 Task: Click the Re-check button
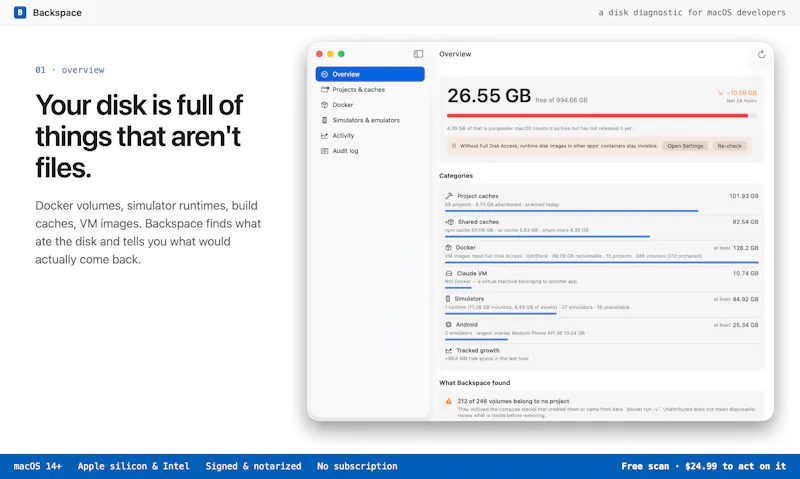(730, 146)
